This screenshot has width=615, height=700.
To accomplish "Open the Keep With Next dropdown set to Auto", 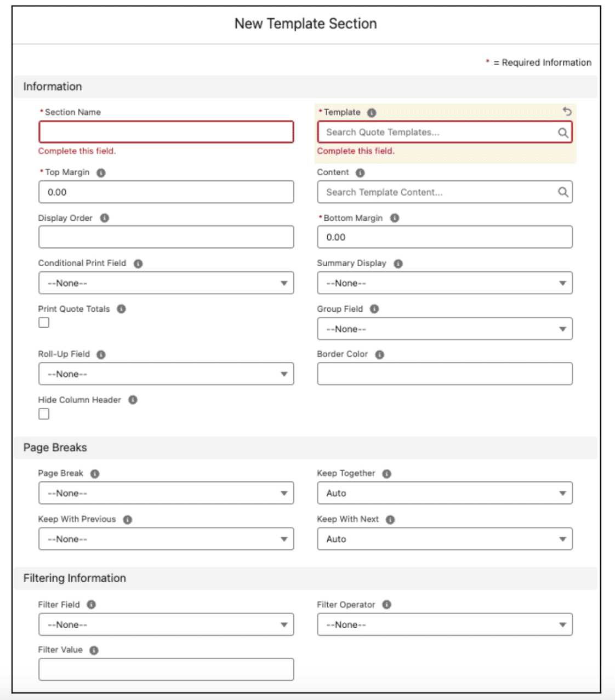I will tap(445, 539).
